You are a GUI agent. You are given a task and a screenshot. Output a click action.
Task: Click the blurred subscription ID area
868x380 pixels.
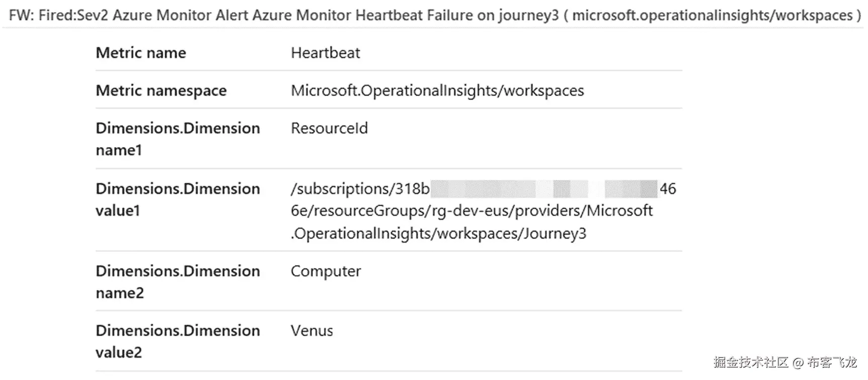click(x=543, y=189)
